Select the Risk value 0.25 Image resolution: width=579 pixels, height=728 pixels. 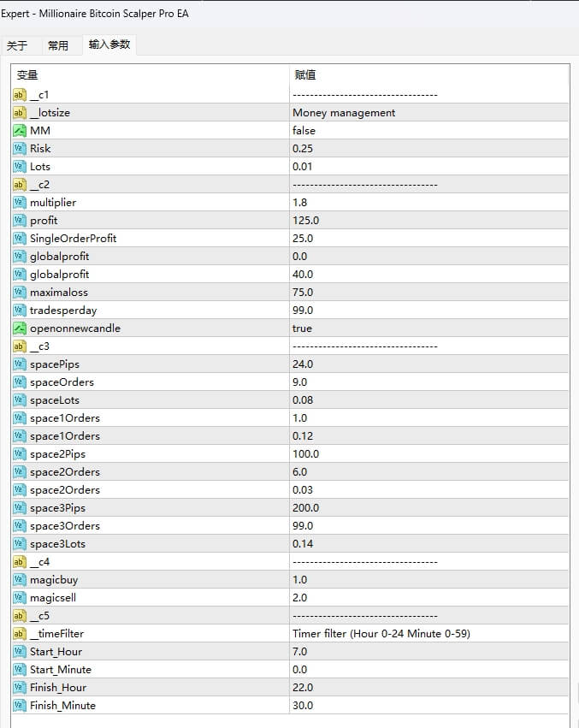coord(429,149)
